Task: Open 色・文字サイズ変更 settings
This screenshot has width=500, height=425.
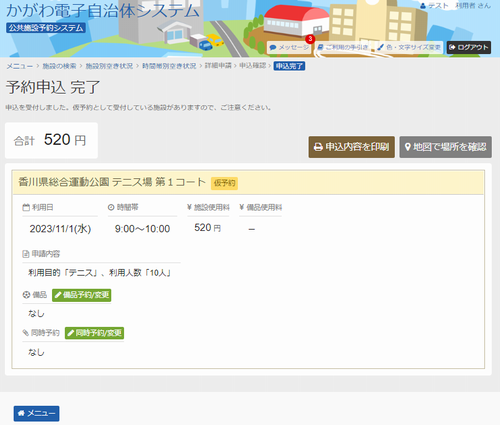Action: (409, 48)
